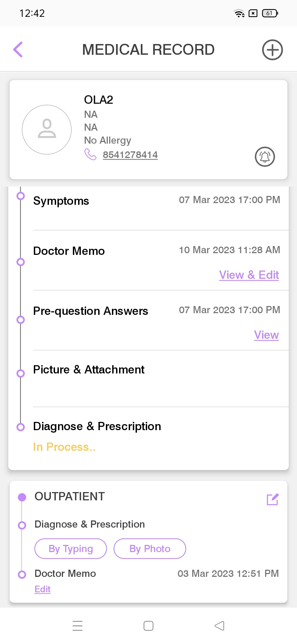Screen dimensions: 297x644
Task: Open Android recent apps menu icon
Action: tap(78, 626)
